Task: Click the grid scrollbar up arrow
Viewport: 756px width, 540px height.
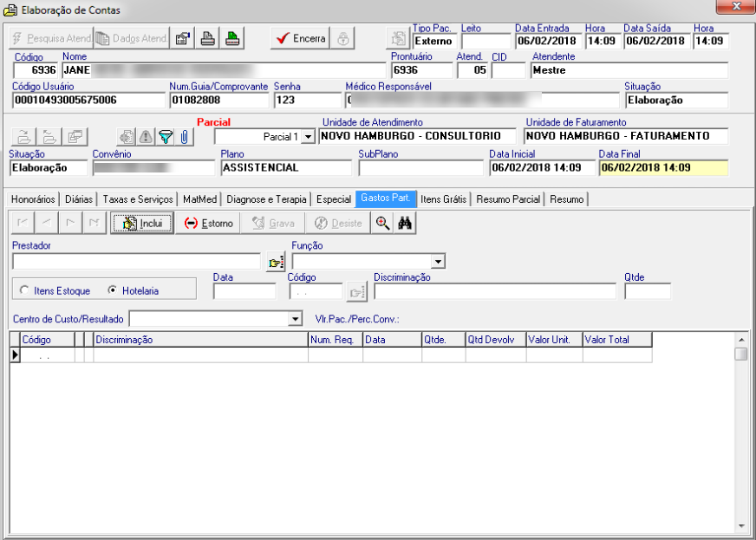Action: pyautogui.click(x=741, y=340)
